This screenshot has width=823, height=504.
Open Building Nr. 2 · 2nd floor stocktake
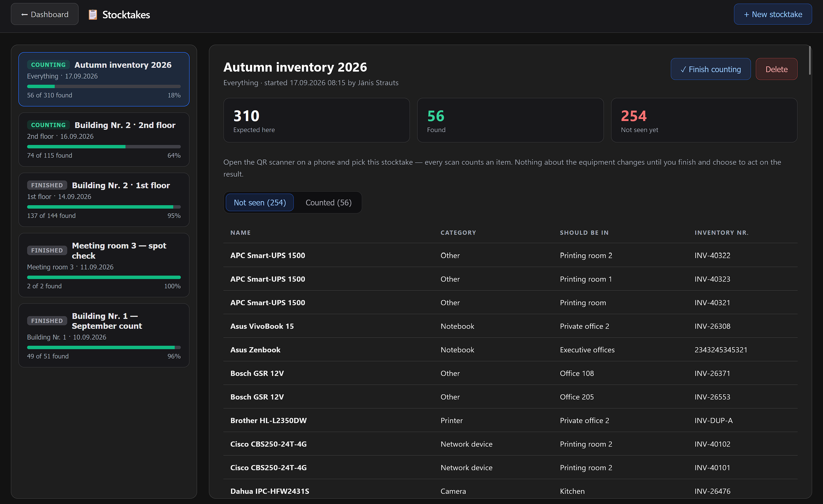[x=104, y=139]
